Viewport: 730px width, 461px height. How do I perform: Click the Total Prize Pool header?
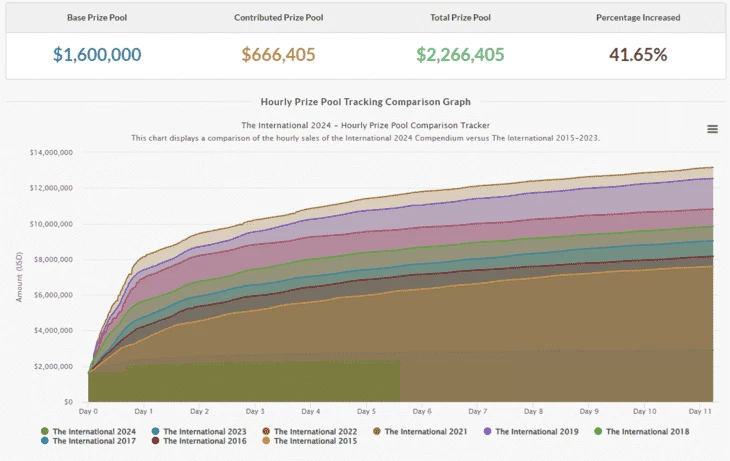point(460,18)
